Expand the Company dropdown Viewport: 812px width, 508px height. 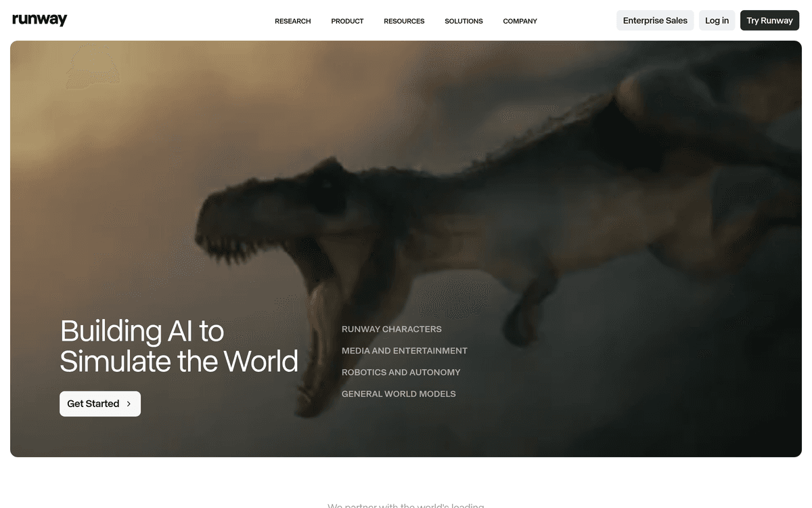520,21
